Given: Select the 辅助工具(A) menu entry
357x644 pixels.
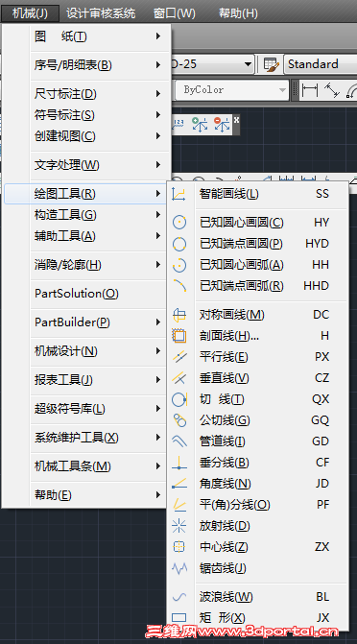Looking at the screenshot, I should (x=85, y=236).
